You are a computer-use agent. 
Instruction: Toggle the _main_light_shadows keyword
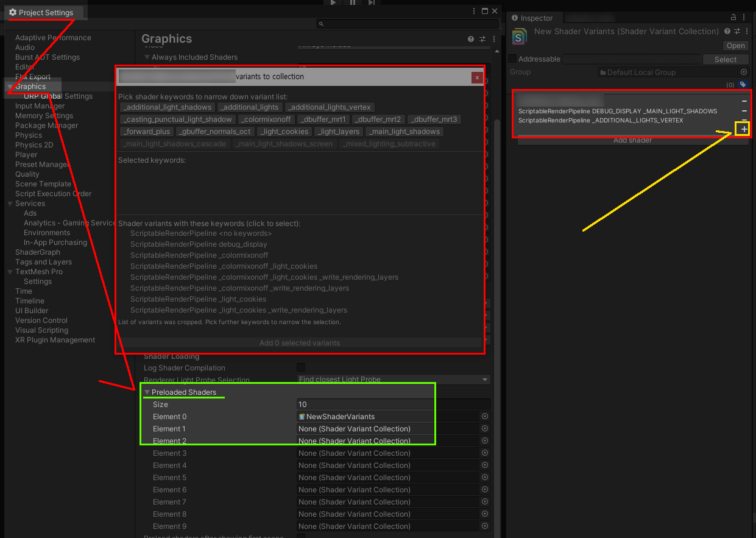405,132
